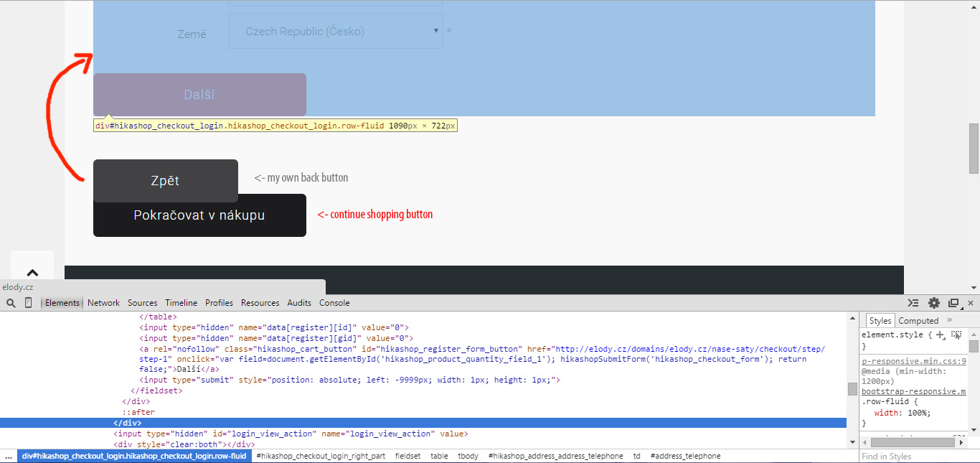Select div#hikashop_checkout_login breadcrumb
This screenshot has width=980, height=463.
(x=134, y=456)
